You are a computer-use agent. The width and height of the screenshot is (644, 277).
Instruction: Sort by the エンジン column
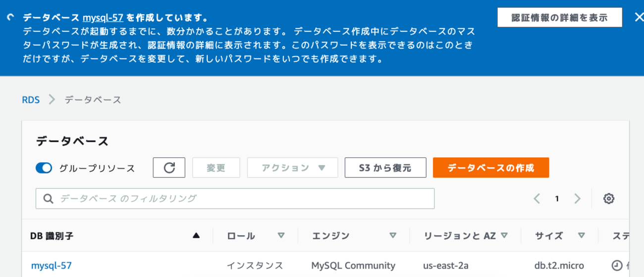tap(393, 236)
